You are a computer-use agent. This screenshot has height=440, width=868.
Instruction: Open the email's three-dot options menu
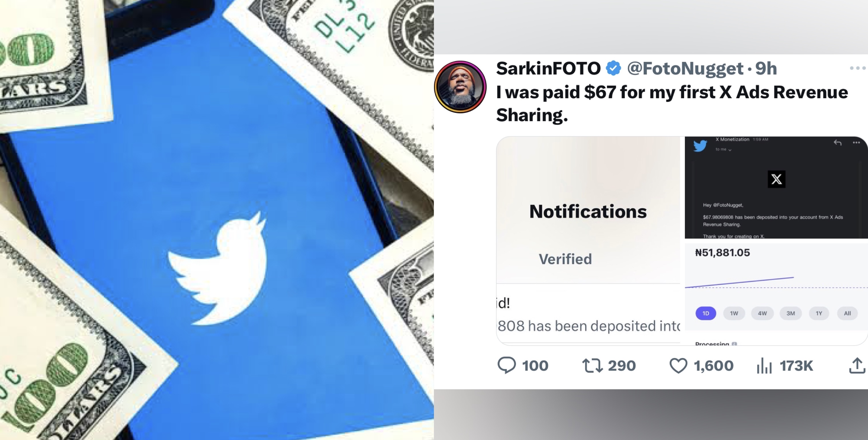pos(856,143)
